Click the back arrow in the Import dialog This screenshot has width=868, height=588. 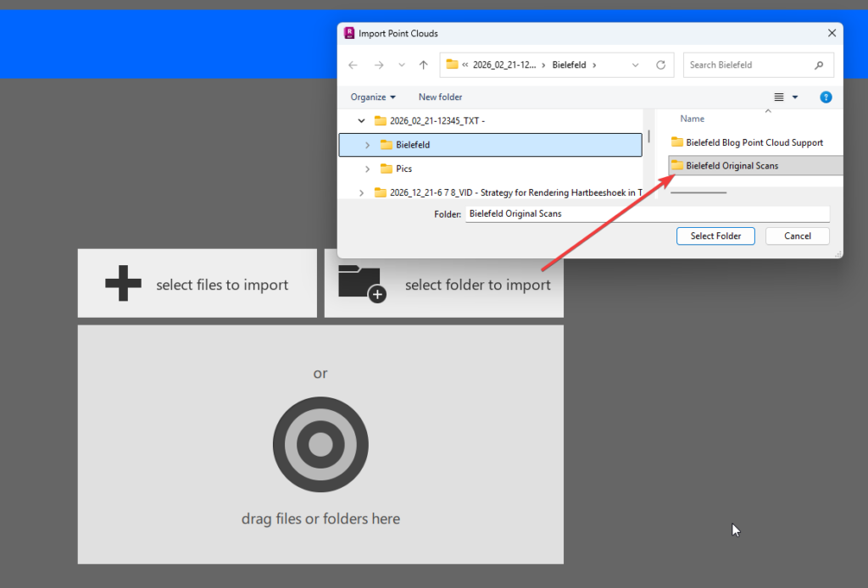point(353,65)
